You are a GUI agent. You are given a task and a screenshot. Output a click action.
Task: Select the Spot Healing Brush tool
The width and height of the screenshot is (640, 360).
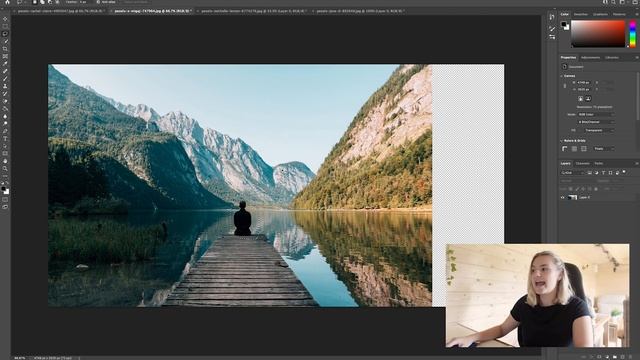click(x=5, y=71)
